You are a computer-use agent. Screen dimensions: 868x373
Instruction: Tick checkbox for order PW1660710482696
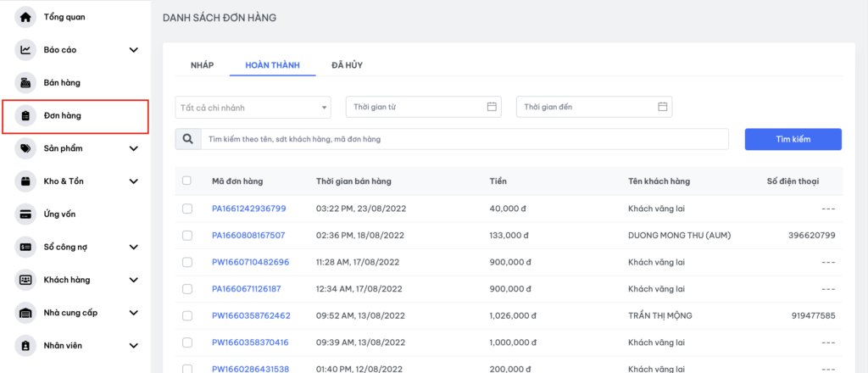tap(186, 262)
